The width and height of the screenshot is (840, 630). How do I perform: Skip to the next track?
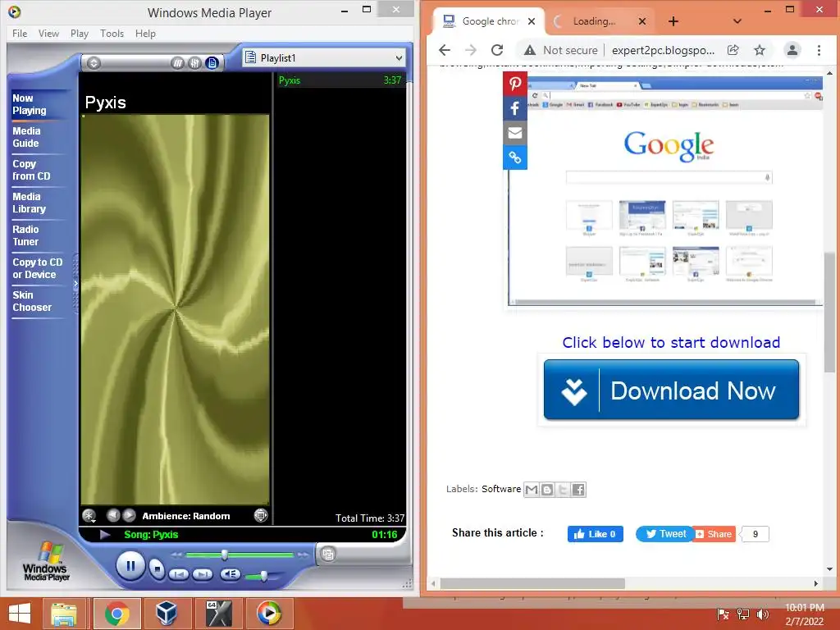(203, 574)
